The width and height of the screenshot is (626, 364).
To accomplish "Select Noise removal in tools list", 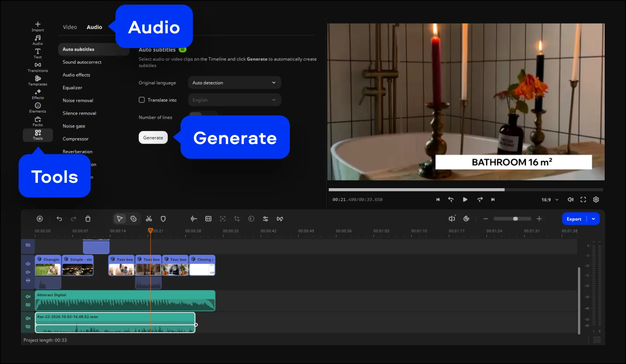I will (78, 100).
